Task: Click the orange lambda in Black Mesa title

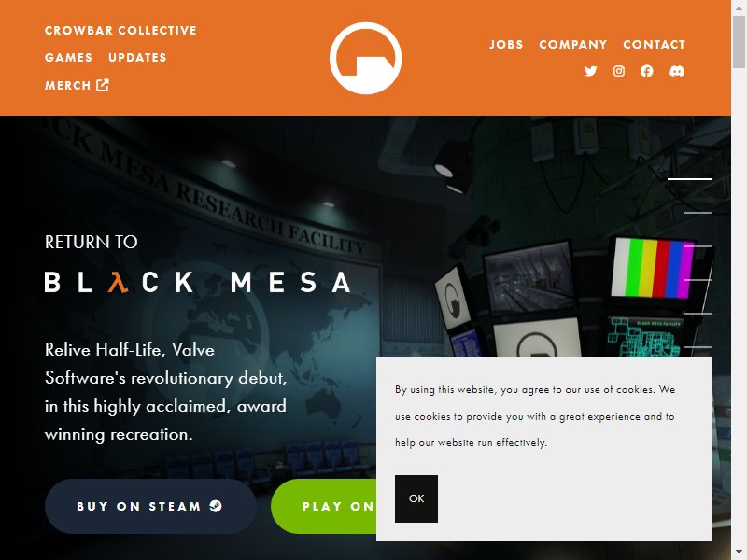Action: pos(119,282)
